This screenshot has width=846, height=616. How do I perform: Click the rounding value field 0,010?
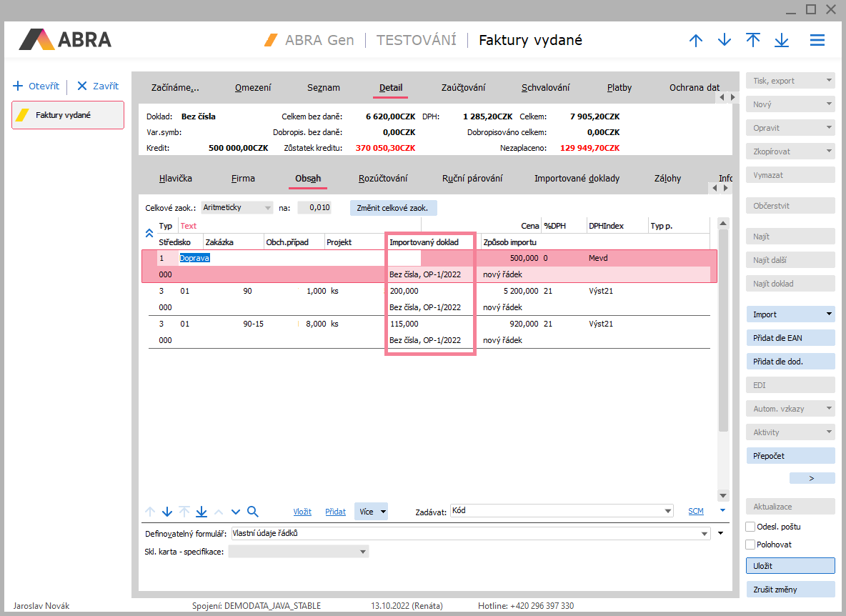tap(314, 208)
